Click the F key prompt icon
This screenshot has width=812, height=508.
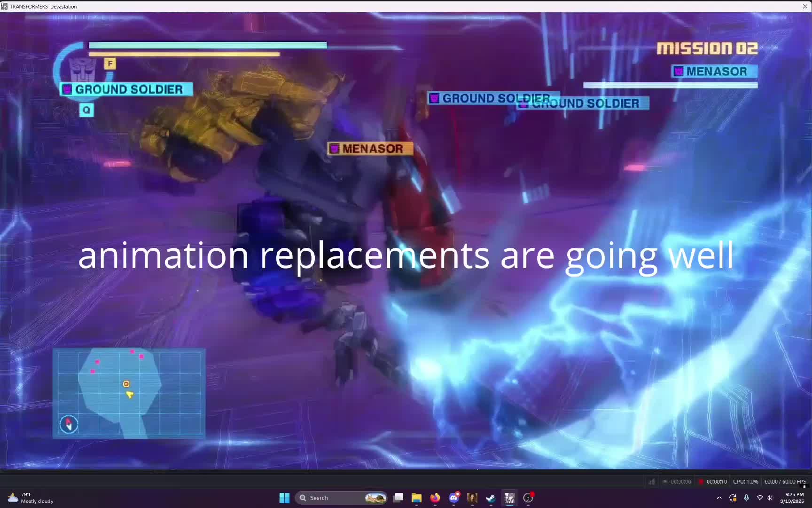(x=110, y=63)
